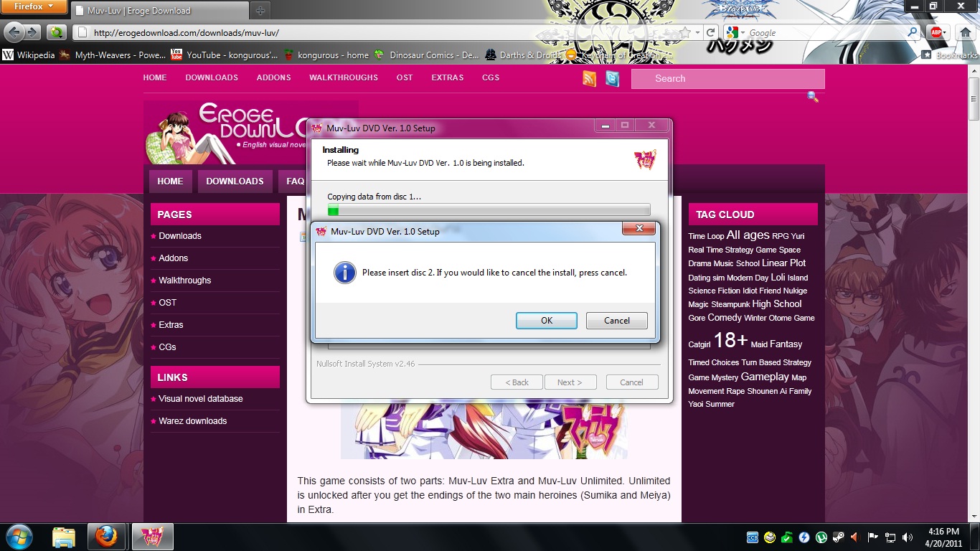Close the insert disc 2 message box
The height and width of the screenshot is (551, 980).
click(639, 229)
